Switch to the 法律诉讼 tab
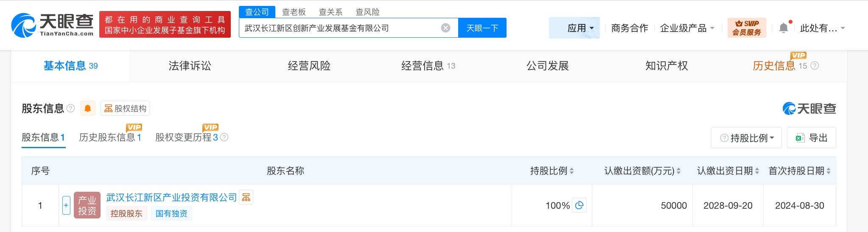Image resolution: width=868 pixels, height=232 pixels. pos(190,66)
